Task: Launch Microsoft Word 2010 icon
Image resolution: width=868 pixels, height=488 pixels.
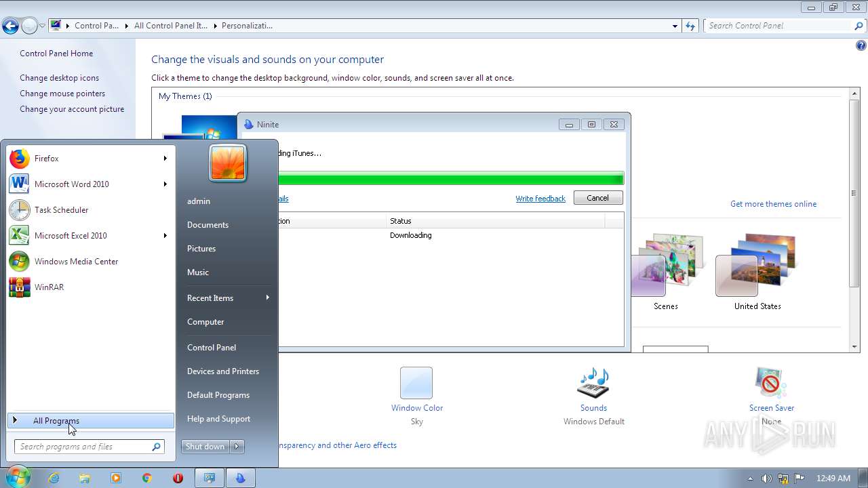Action: (20, 184)
